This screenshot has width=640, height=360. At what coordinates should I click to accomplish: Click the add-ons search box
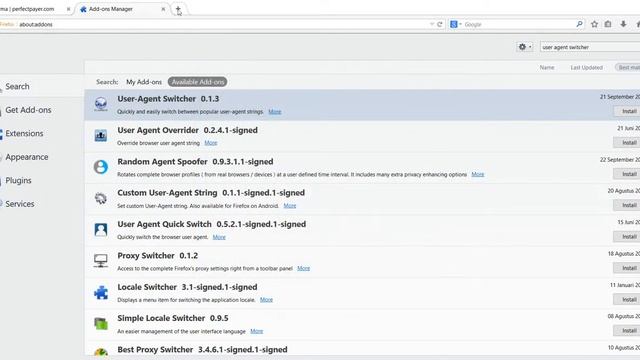(x=590, y=47)
